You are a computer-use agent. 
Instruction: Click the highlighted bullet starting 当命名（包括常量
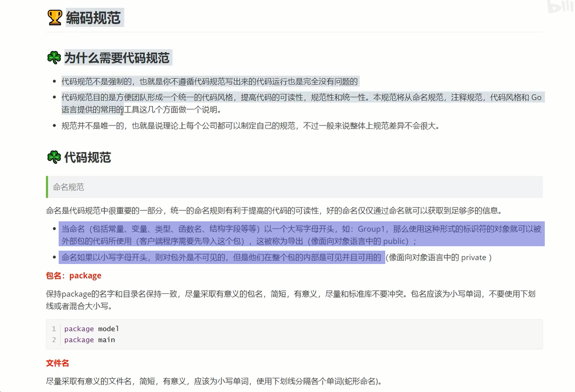pos(302,235)
